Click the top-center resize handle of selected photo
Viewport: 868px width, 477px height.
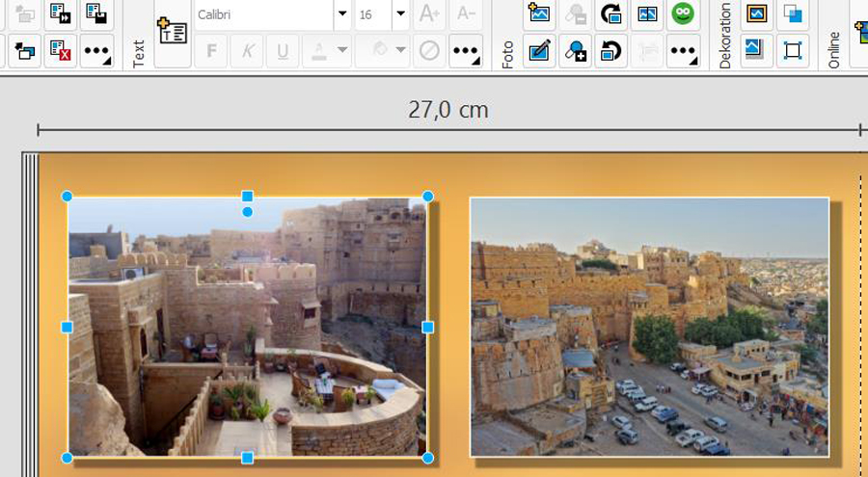[x=247, y=196]
